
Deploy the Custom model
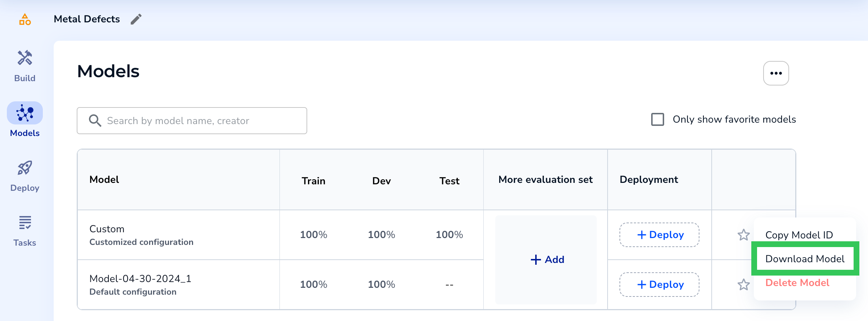click(659, 235)
